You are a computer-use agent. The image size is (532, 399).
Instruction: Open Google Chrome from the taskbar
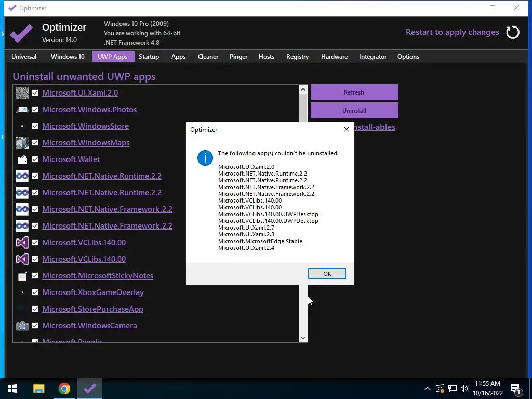point(64,389)
